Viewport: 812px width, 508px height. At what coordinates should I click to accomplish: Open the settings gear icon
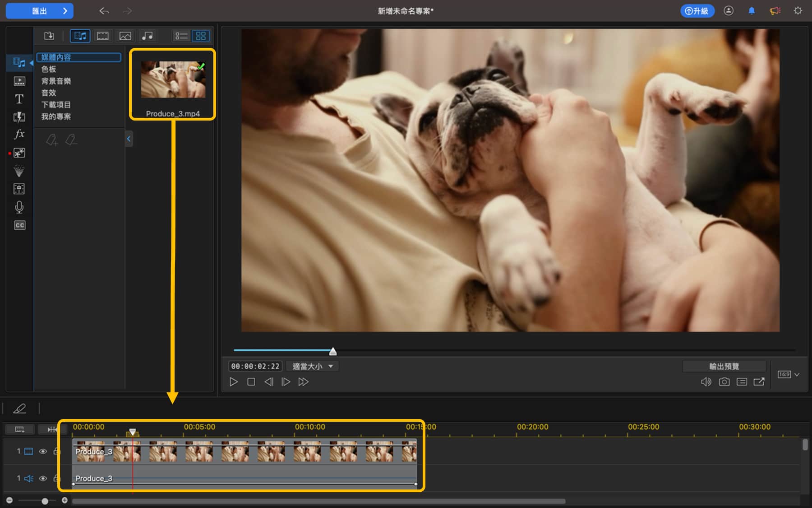[798, 11]
